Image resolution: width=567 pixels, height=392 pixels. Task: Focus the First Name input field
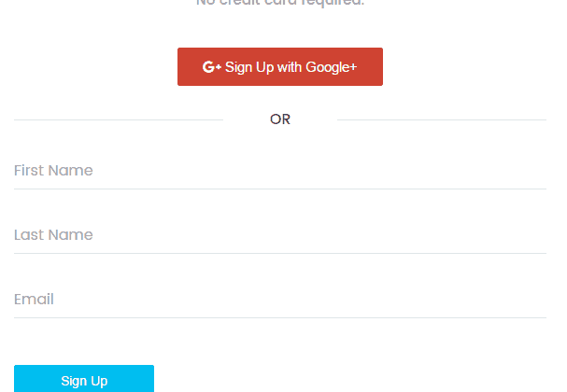coord(280,171)
